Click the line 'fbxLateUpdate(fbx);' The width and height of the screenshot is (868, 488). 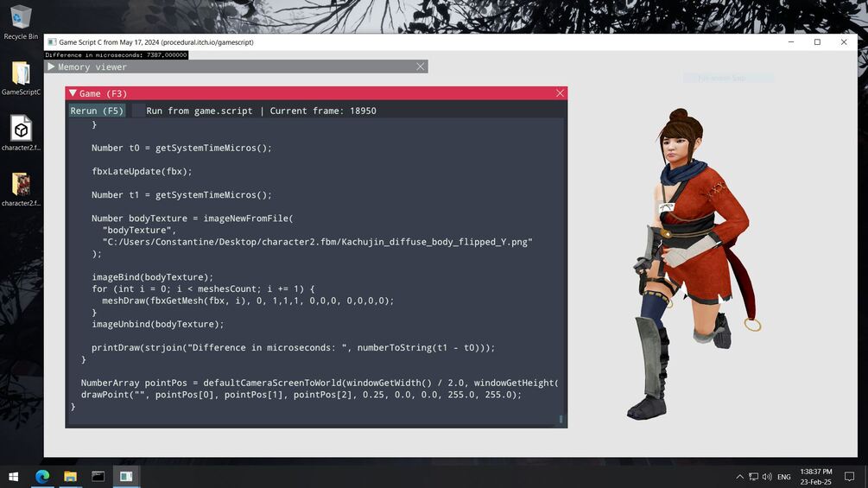coord(142,172)
